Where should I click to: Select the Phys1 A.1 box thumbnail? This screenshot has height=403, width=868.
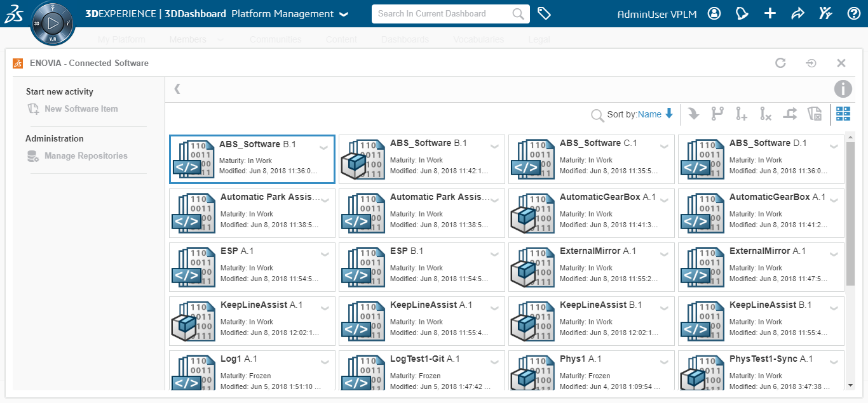(x=533, y=373)
